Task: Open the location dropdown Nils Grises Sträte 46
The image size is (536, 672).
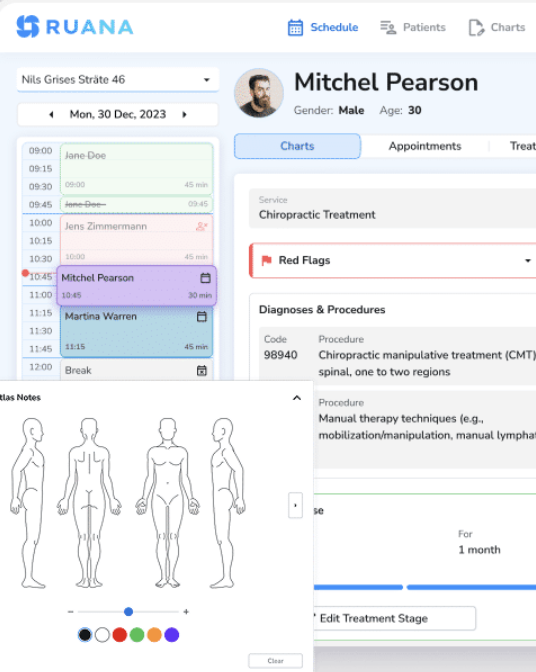Action: (117, 80)
